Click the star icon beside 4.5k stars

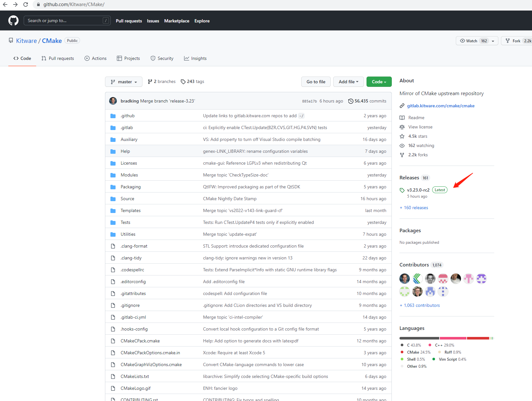tap(402, 136)
